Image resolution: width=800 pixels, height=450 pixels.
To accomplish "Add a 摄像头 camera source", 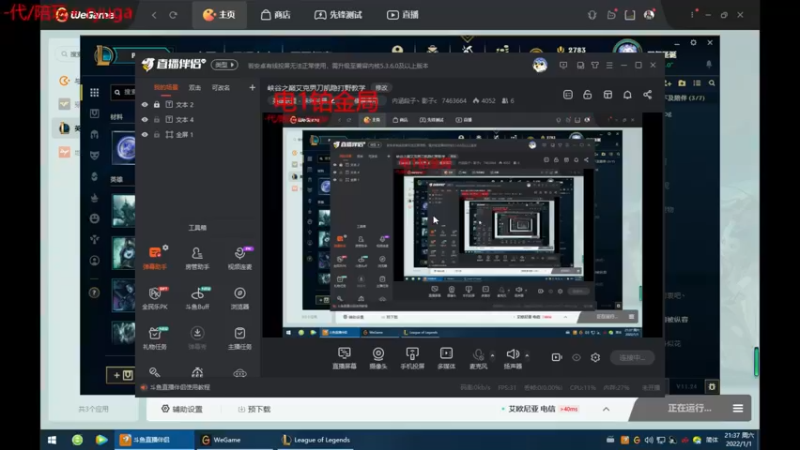I will coord(378,358).
